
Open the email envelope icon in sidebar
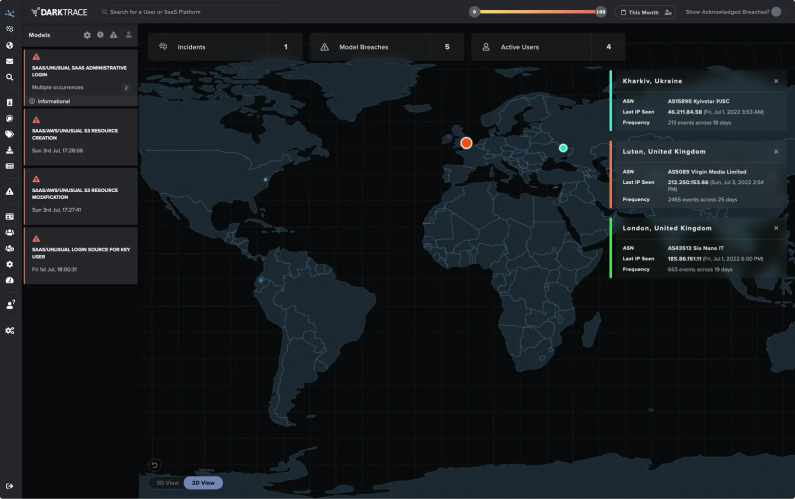pyautogui.click(x=9, y=61)
